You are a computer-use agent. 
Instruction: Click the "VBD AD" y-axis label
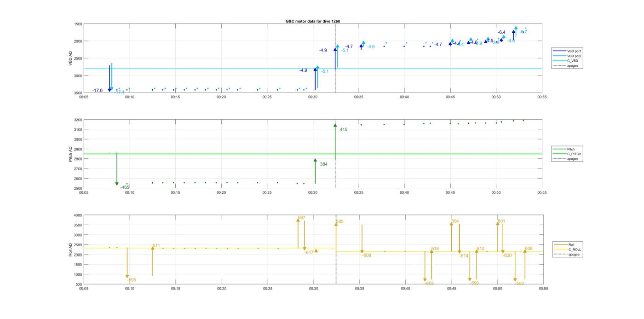(70, 58)
